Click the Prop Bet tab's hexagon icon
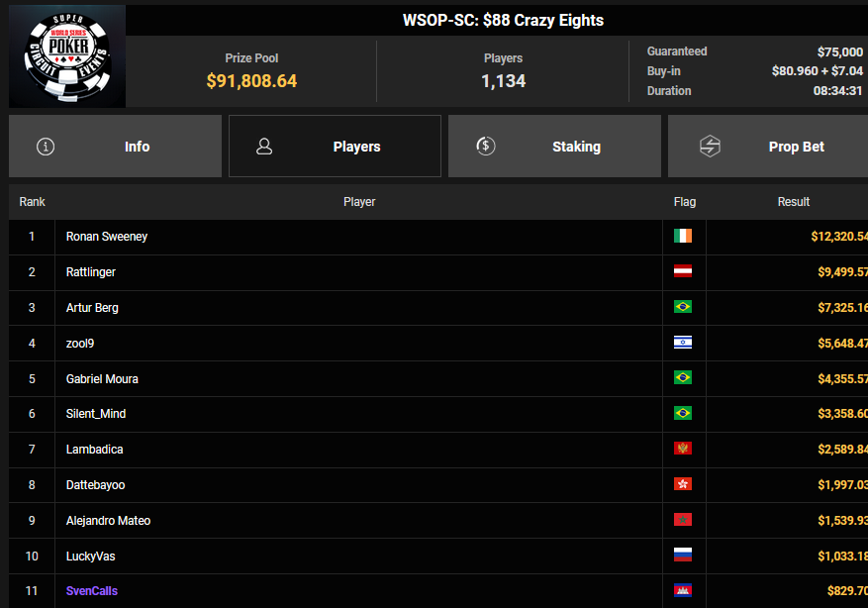 coord(710,147)
